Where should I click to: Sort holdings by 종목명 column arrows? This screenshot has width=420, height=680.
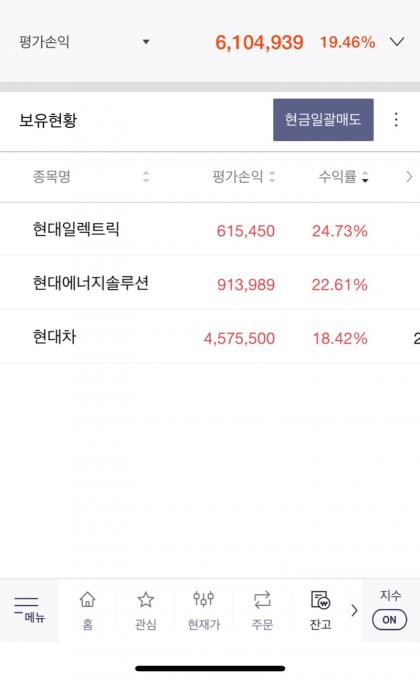[x=146, y=177]
